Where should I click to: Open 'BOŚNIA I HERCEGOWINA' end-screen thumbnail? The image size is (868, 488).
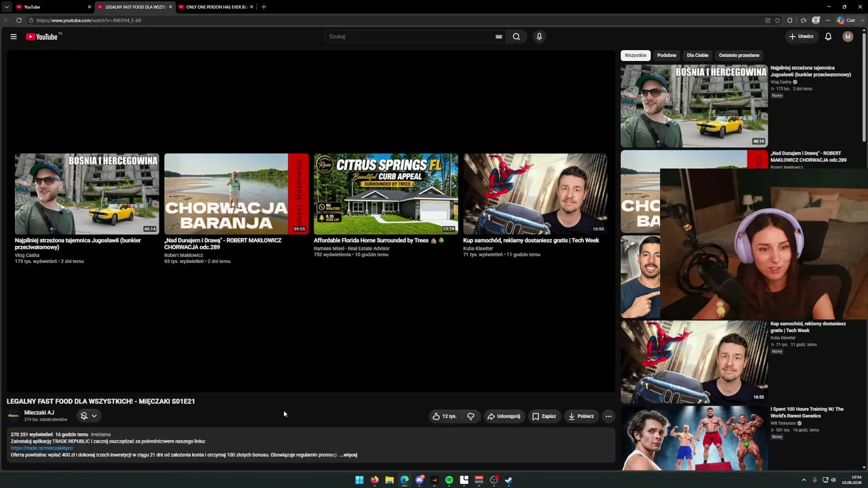(87, 194)
